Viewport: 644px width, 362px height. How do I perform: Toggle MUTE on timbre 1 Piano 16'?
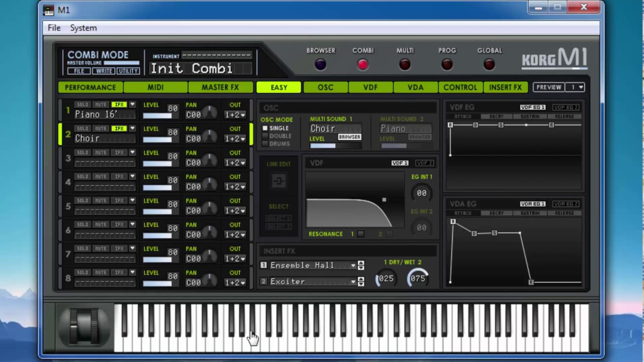coord(101,105)
